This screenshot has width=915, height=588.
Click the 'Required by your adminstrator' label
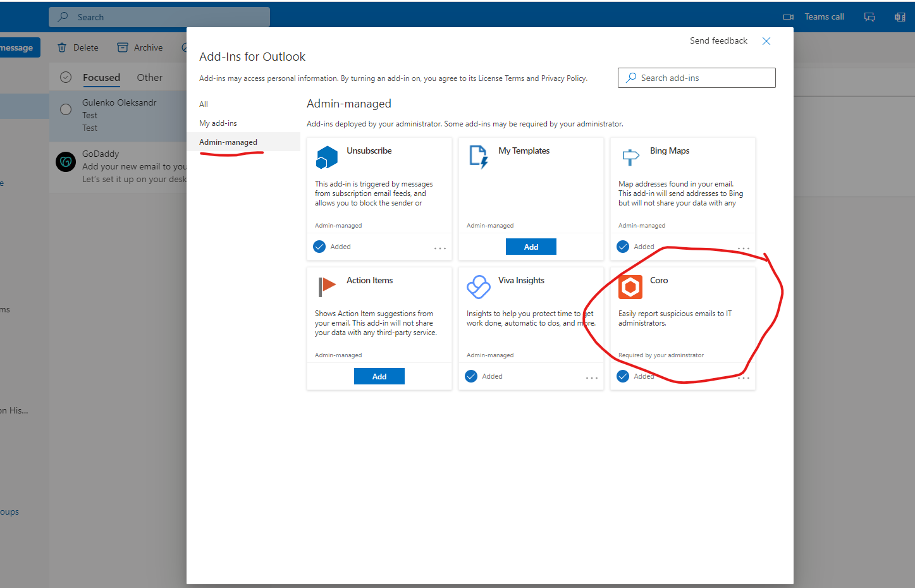tap(661, 355)
